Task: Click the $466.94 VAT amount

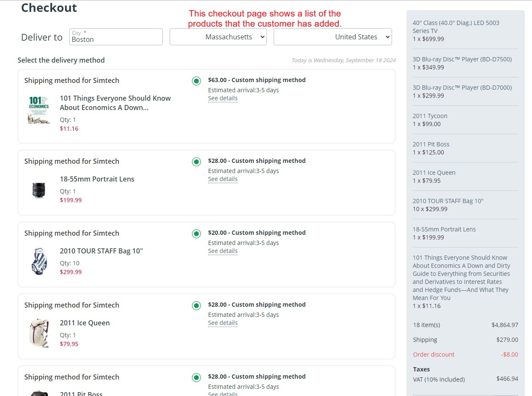Action: [507, 379]
